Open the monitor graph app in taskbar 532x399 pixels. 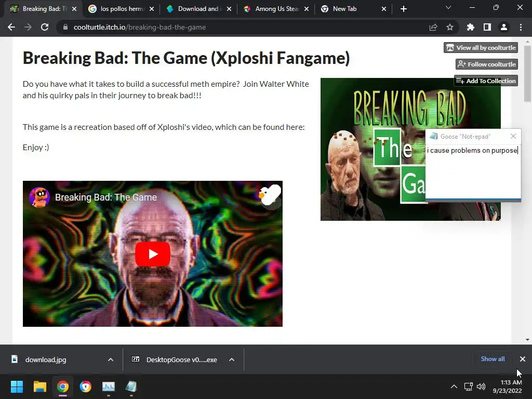point(109,387)
